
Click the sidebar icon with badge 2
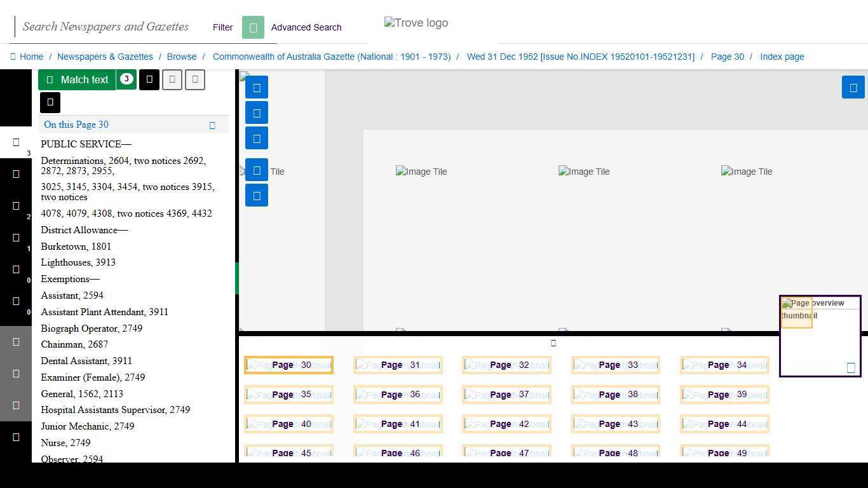pos(16,207)
